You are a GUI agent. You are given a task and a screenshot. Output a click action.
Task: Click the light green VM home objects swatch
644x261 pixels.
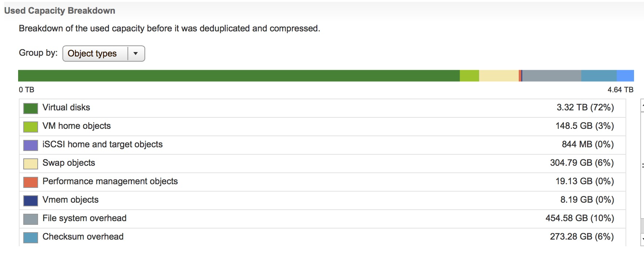click(x=30, y=127)
